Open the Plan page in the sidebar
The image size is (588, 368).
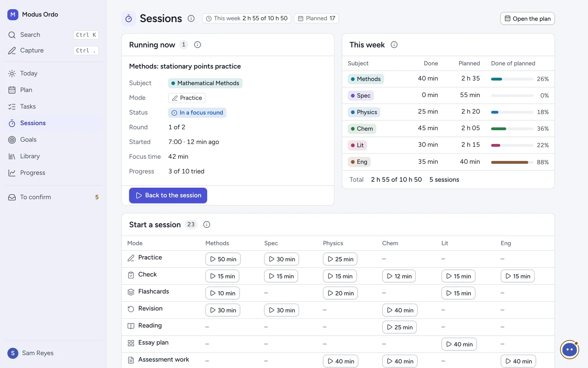coord(53,90)
